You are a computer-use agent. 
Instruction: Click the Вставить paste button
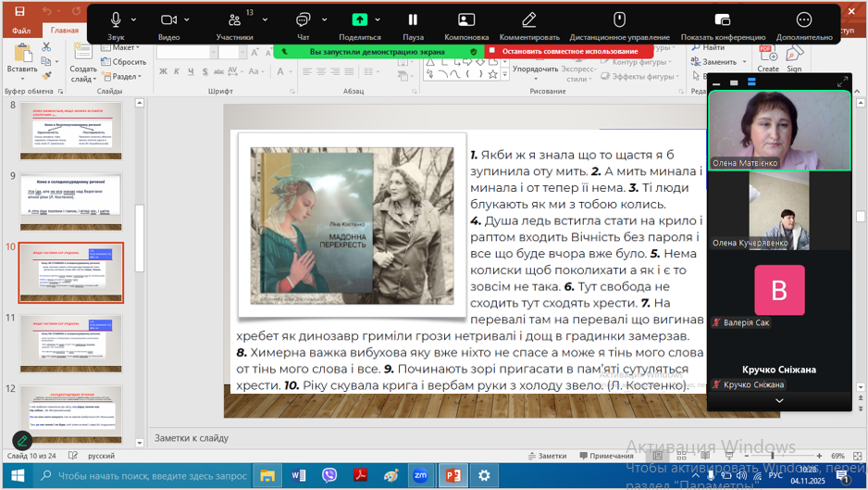point(23,61)
